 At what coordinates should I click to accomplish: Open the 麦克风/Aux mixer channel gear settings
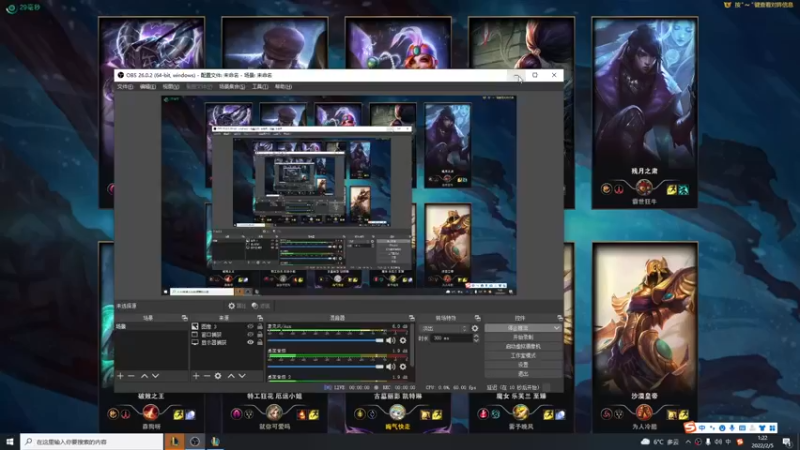403,340
